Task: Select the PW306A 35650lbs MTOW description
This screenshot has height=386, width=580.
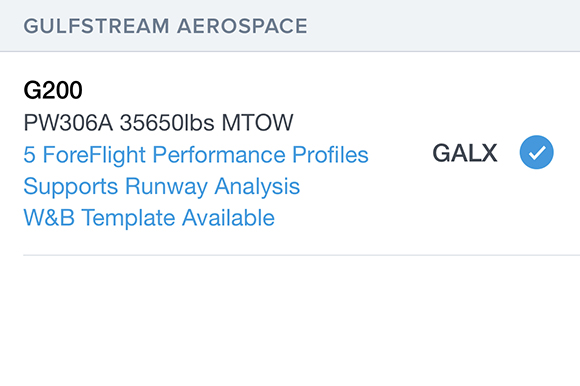Action: point(158,122)
